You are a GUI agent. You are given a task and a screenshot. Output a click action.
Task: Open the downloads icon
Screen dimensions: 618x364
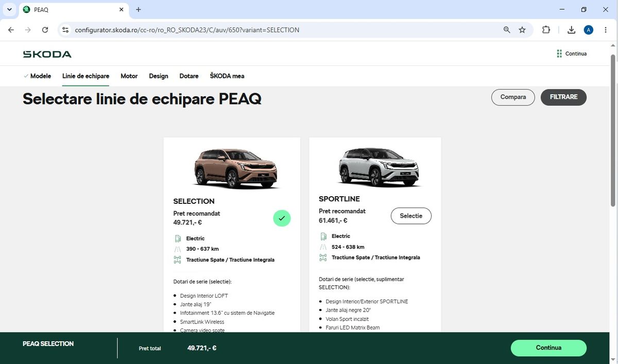coord(571,30)
